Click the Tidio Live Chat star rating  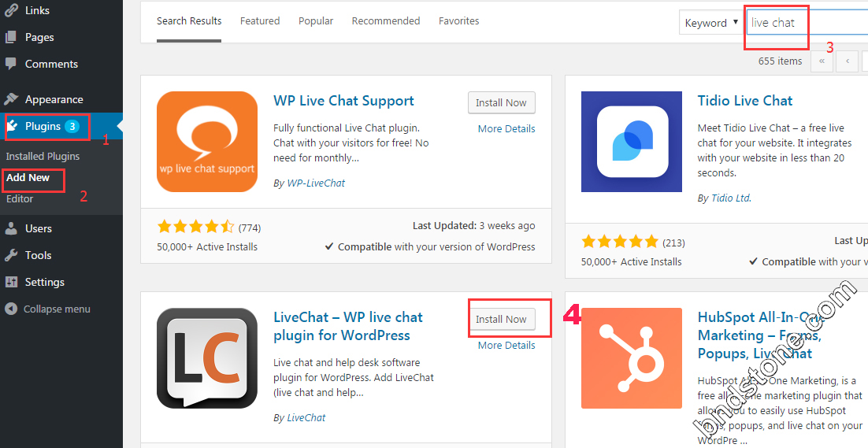tap(620, 242)
